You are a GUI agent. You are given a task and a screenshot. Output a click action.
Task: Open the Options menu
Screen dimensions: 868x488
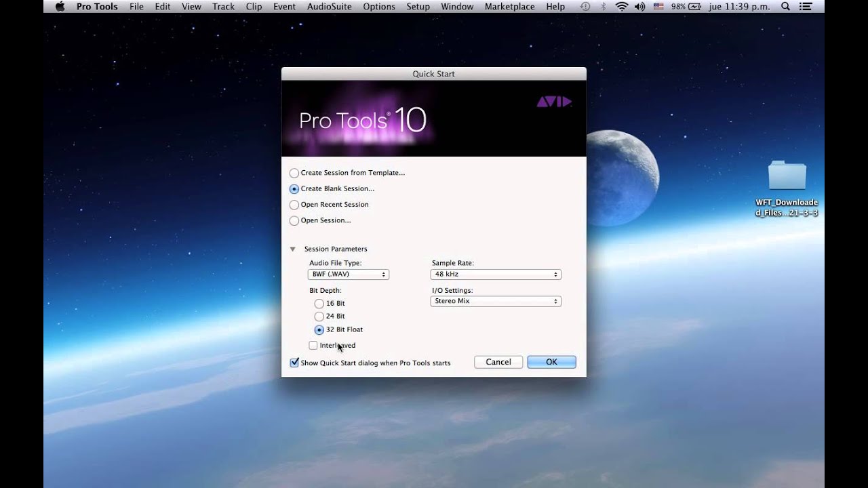point(379,6)
